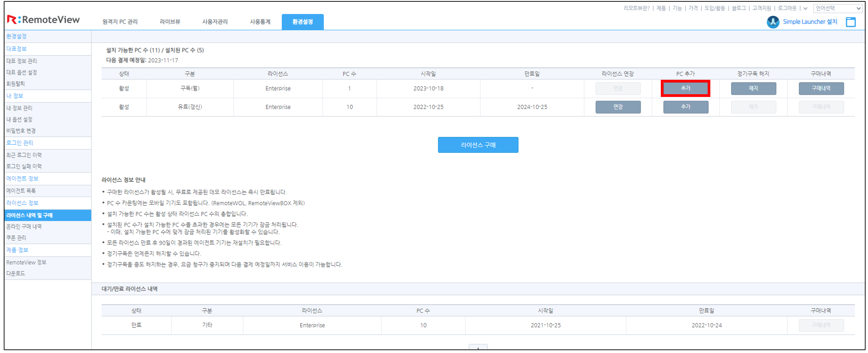This screenshot has height=353, width=868.
Task: Open 온라인 구매 내역 in sidebar
Action: (x=24, y=227)
